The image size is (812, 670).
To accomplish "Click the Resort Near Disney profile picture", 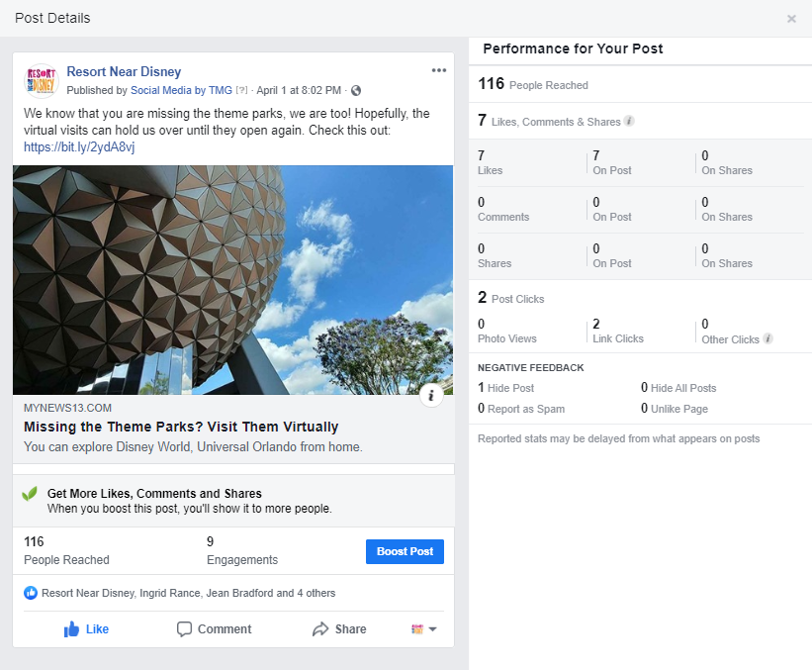I will pos(42,81).
